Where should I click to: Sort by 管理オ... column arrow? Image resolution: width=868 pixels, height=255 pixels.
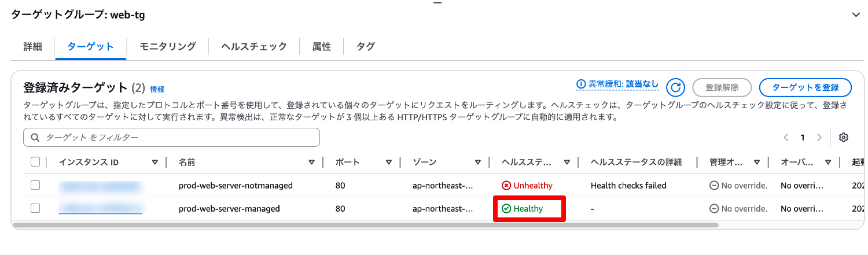coord(757,162)
